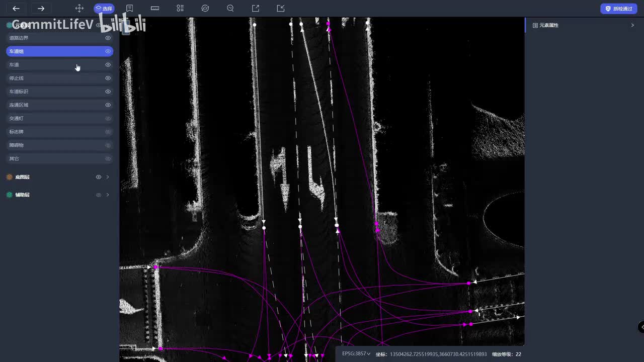Select the ruler measurement tool
644x362 pixels.
[155, 9]
